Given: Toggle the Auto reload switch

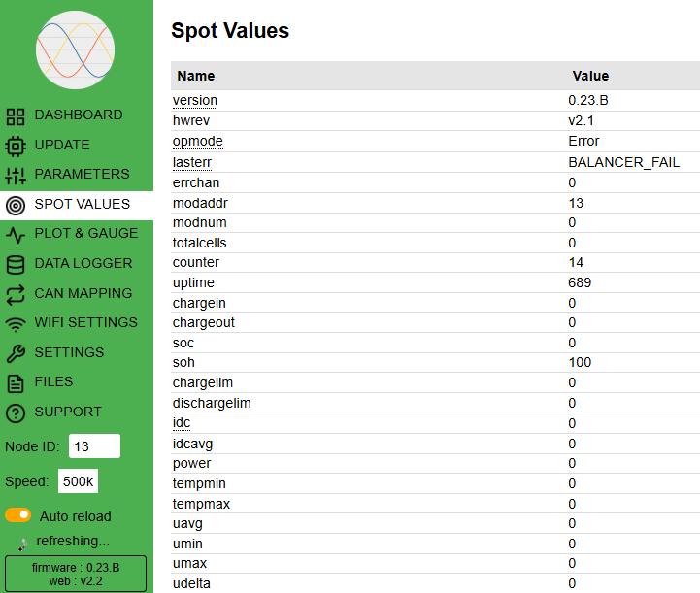Looking at the screenshot, I should (x=18, y=515).
